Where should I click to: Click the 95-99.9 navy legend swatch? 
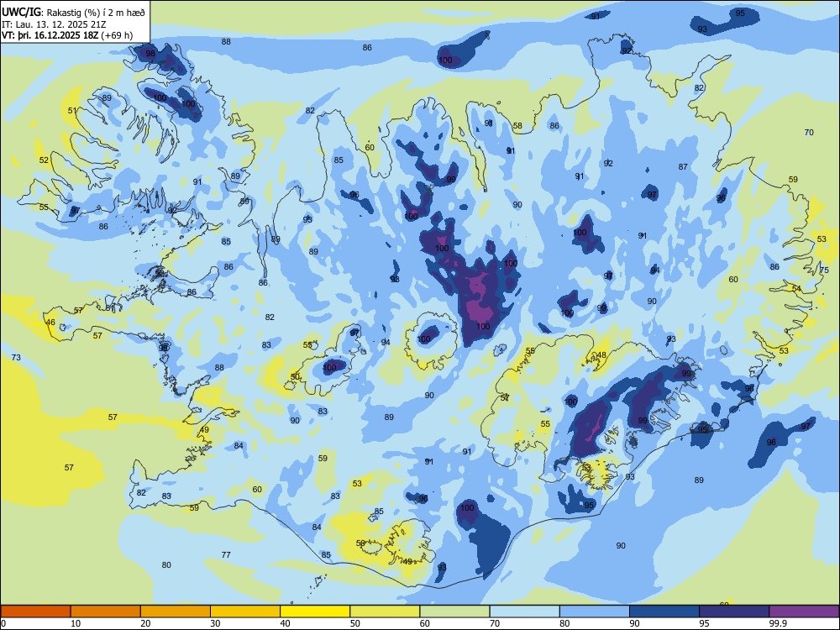734,612
